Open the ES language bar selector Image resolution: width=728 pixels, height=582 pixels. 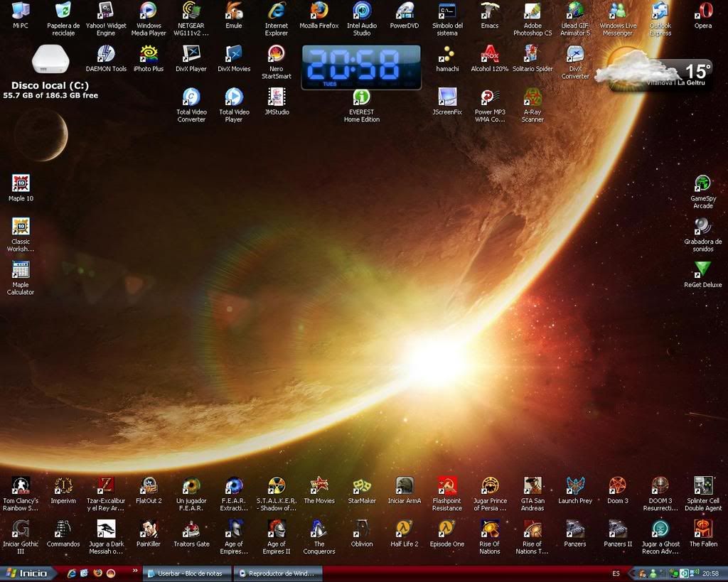click(x=616, y=573)
